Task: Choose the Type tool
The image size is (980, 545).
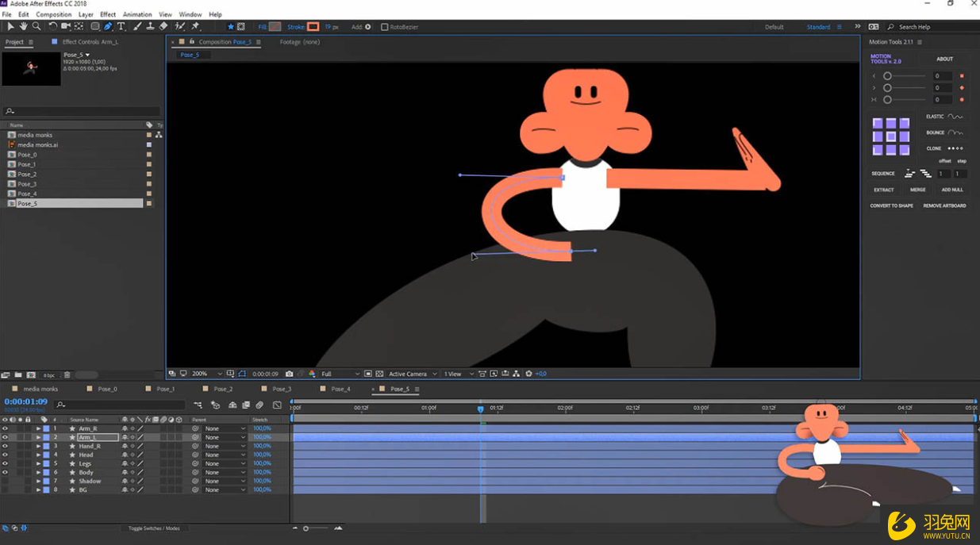Action: pos(121,27)
